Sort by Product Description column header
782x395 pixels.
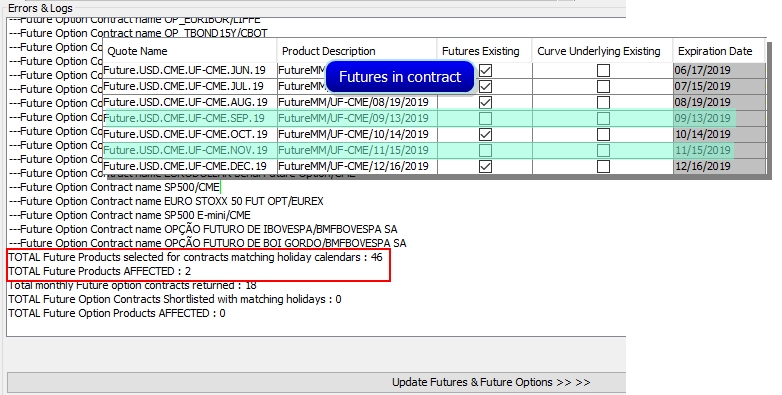[357, 51]
